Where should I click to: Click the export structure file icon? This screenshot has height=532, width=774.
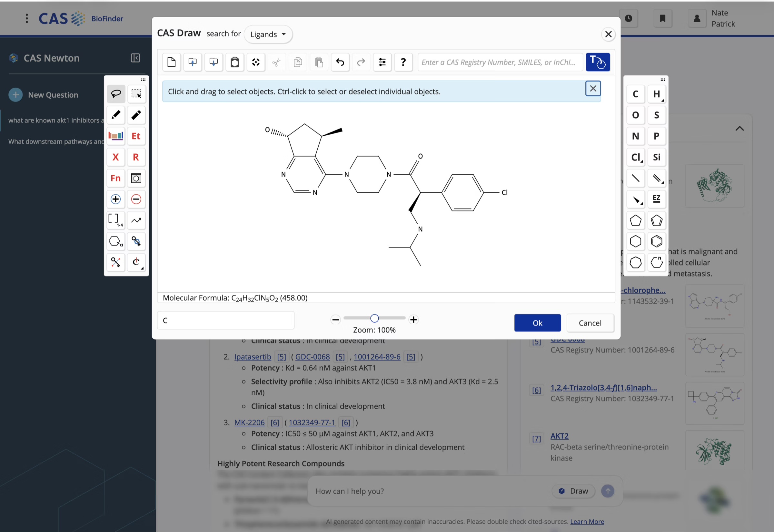coord(213,62)
